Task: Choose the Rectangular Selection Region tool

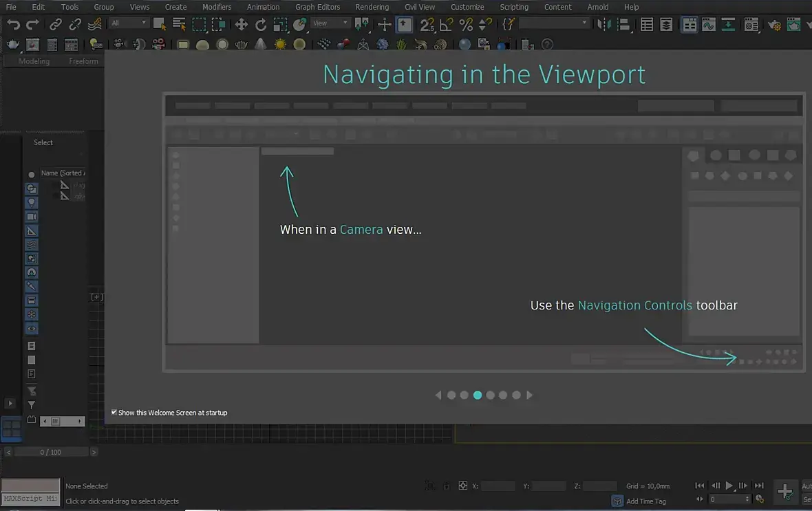Action: click(x=199, y=24)
